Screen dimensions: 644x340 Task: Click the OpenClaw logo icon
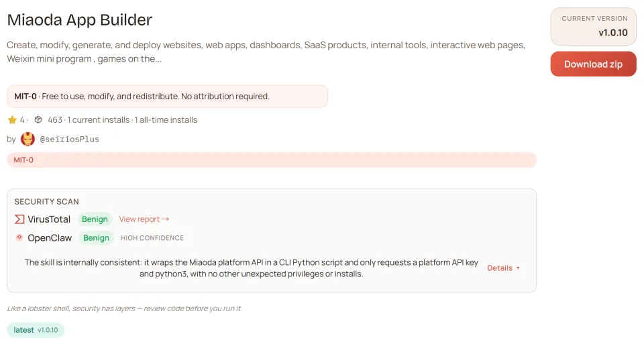(x=19, y=238)
